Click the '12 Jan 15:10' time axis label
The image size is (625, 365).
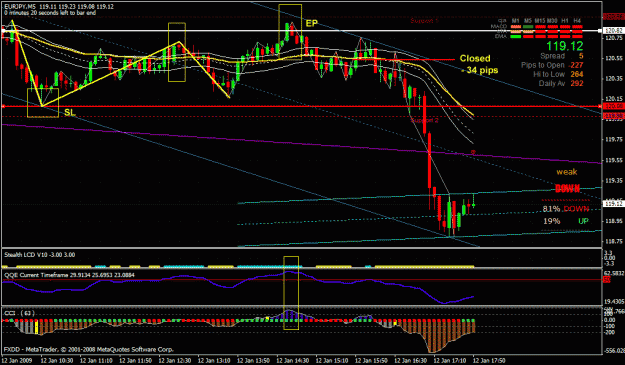[332, 361]
